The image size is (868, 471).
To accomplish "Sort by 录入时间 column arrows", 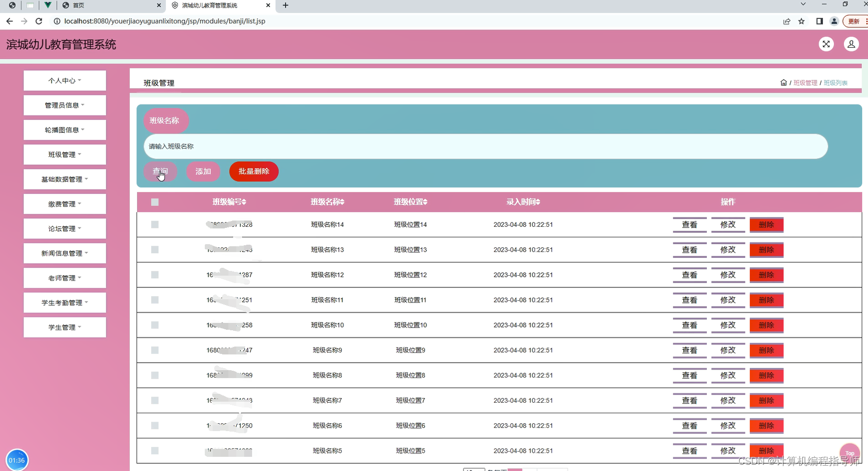I will coord(538,202).
